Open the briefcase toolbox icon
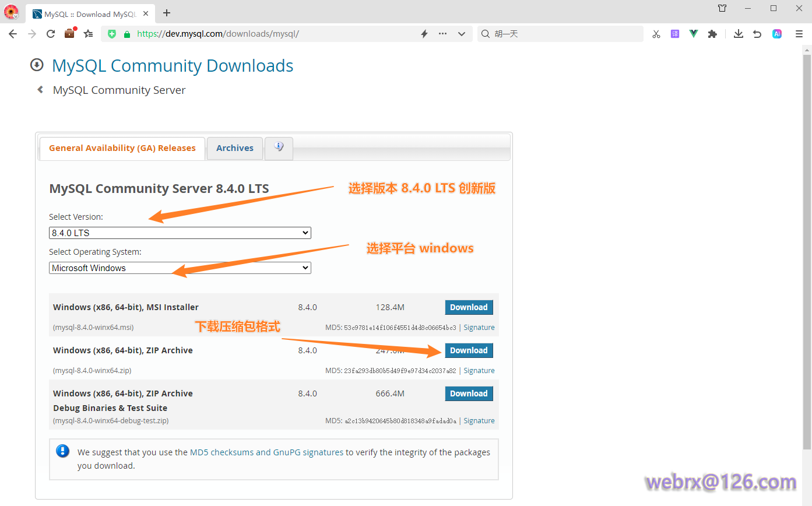Viewport: 812px width, 506px height. pyautogui.click(x=70, y=33)
